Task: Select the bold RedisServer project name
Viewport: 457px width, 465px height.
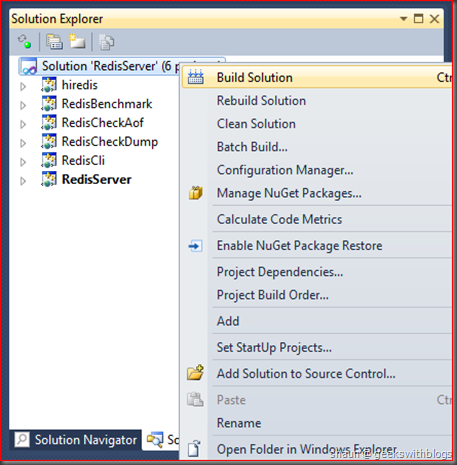Action: 97,179
